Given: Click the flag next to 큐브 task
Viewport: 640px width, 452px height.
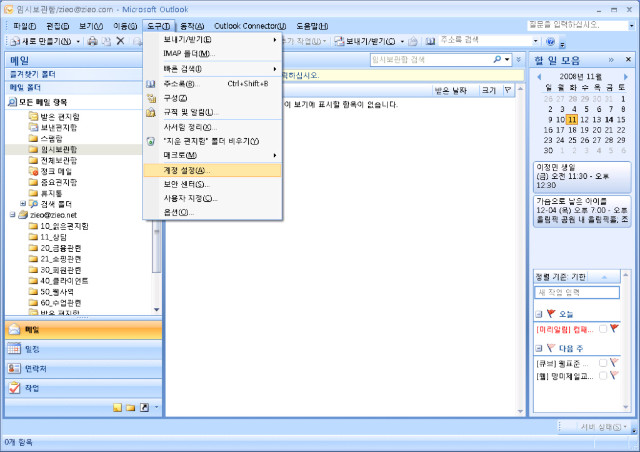Looking at the screenshot, I should 614,363.
